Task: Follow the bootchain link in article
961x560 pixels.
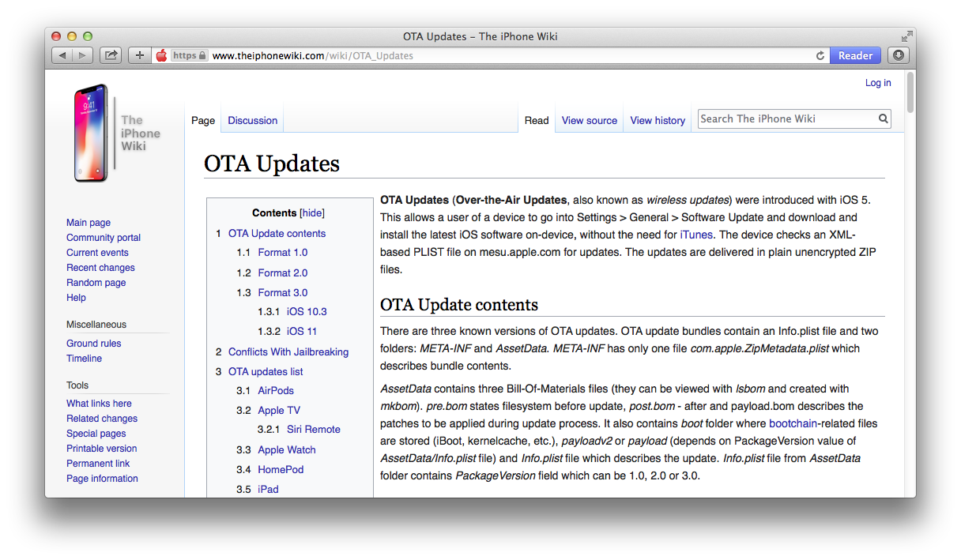Action: pos(793,423)
